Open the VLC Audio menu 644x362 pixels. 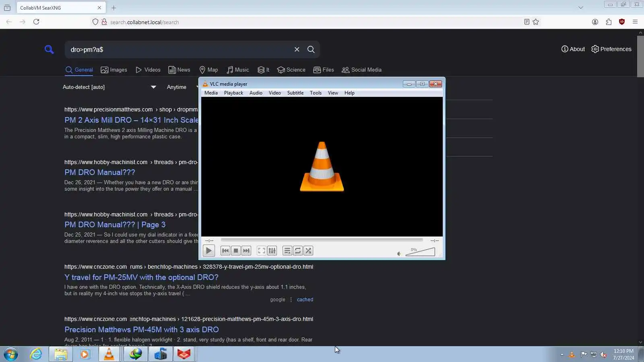256,93
